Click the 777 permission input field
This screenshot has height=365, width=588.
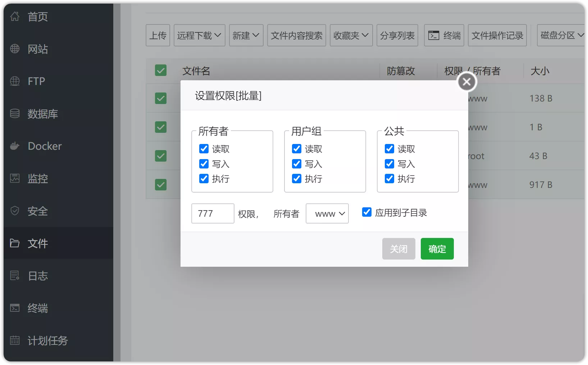click(x=213, y=213)
